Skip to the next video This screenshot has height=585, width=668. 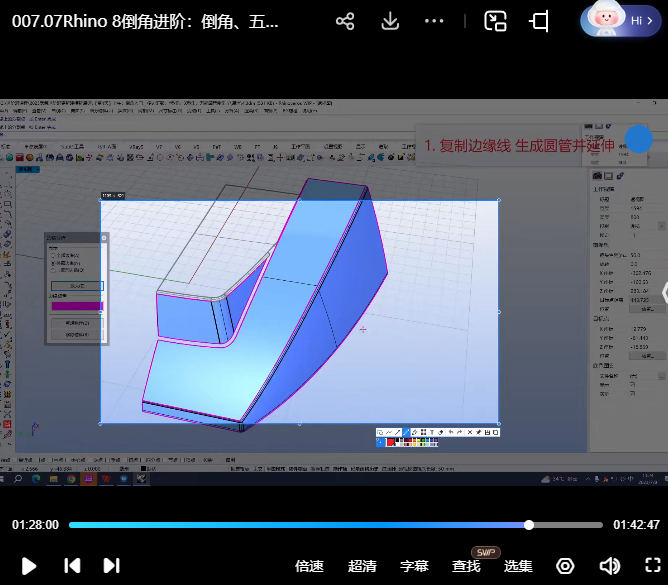coord(112,566)
